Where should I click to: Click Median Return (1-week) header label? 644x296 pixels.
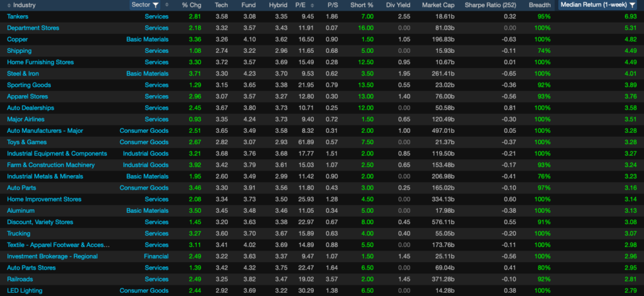tap(594, 5)
